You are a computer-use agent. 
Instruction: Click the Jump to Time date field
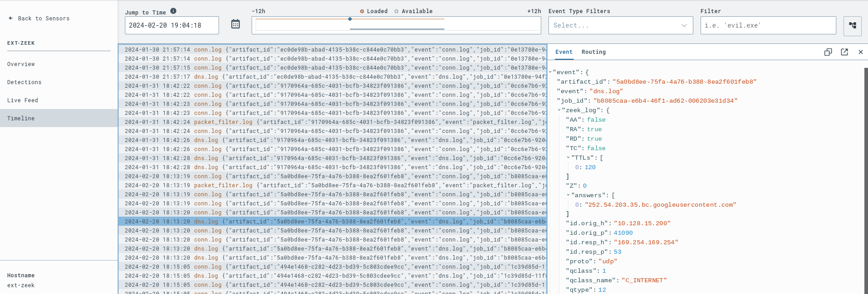[x=172, y=25]
